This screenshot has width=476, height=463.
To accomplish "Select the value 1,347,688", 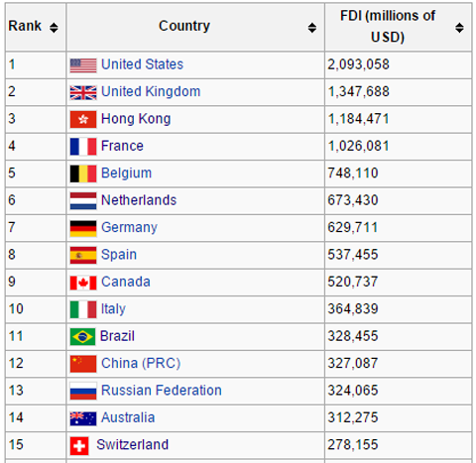I will click(x=359, y=91).
